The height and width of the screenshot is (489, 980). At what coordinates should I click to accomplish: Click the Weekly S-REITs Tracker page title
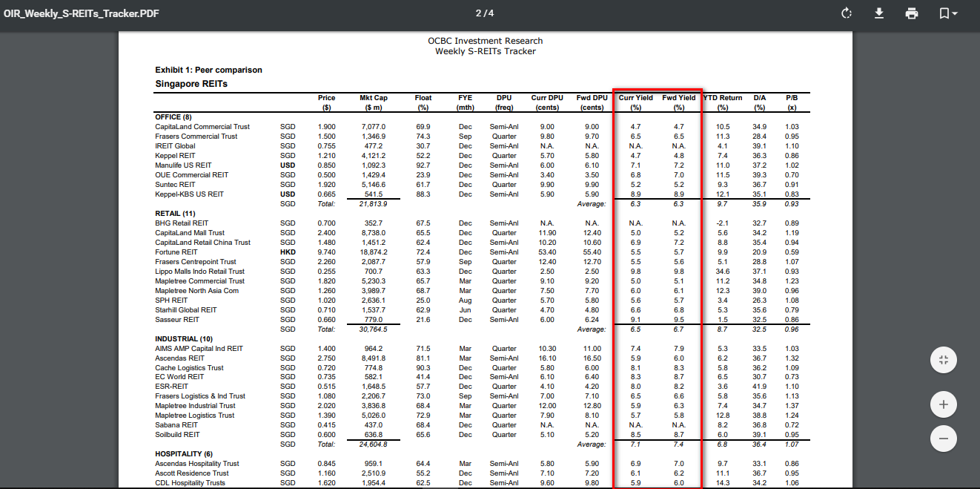pyautogui.click(x=485, y=51)
